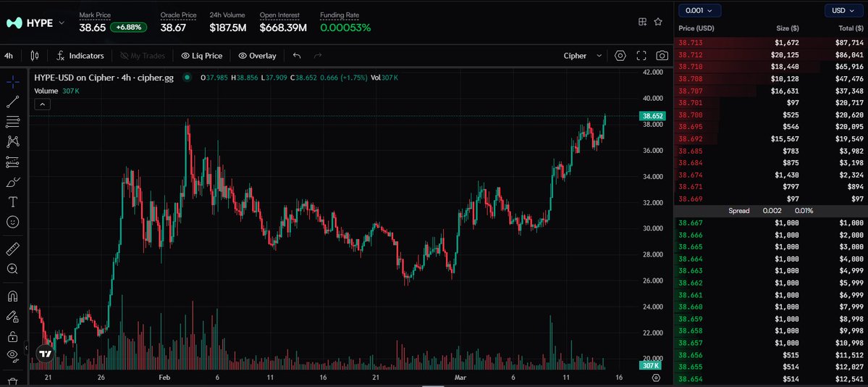Select ask price 38.712 in order book

(x=691, y=54)
